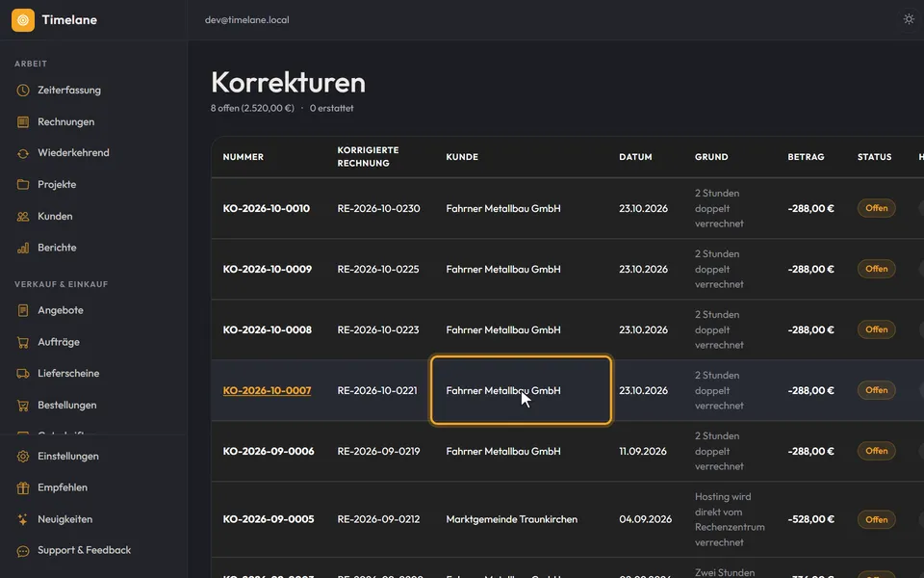This screenshot has height=578, width=924.
Task: Click invoice number RE-2026-10-0221
Action: point(377,390)
